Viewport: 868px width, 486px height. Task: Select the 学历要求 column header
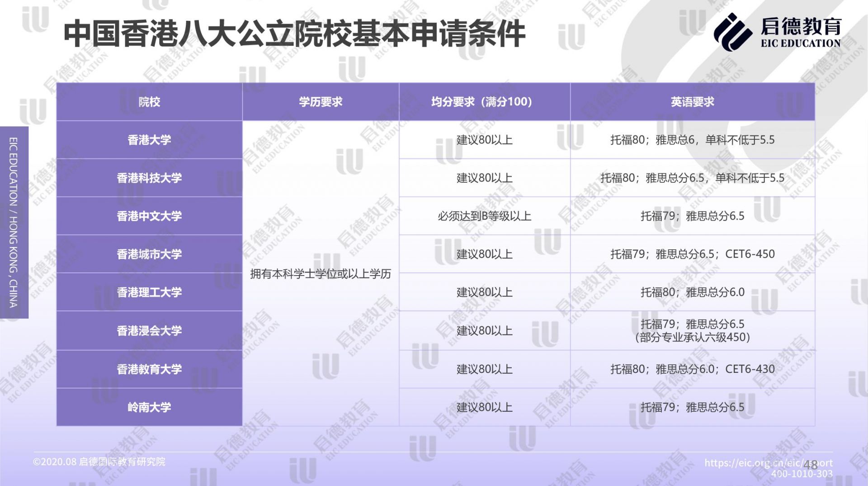pos(321,102)
